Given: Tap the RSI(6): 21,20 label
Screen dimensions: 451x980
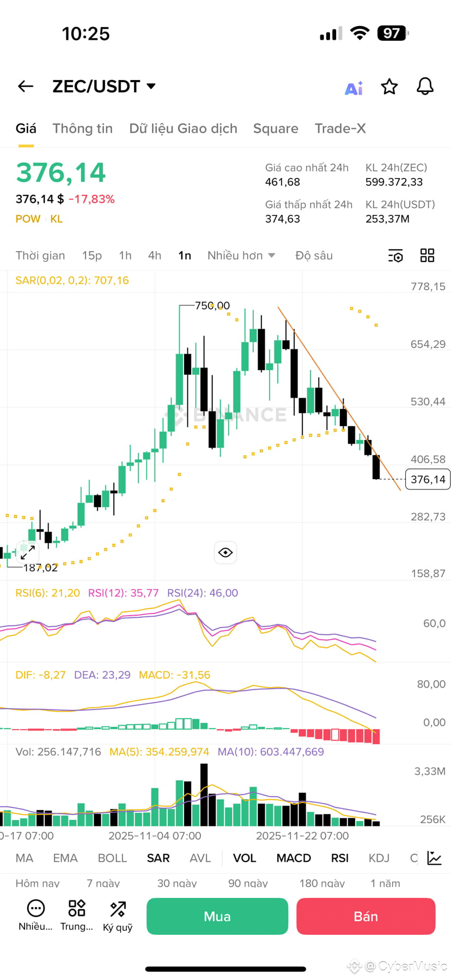Looking at the screenshot, I should (47, 593).
